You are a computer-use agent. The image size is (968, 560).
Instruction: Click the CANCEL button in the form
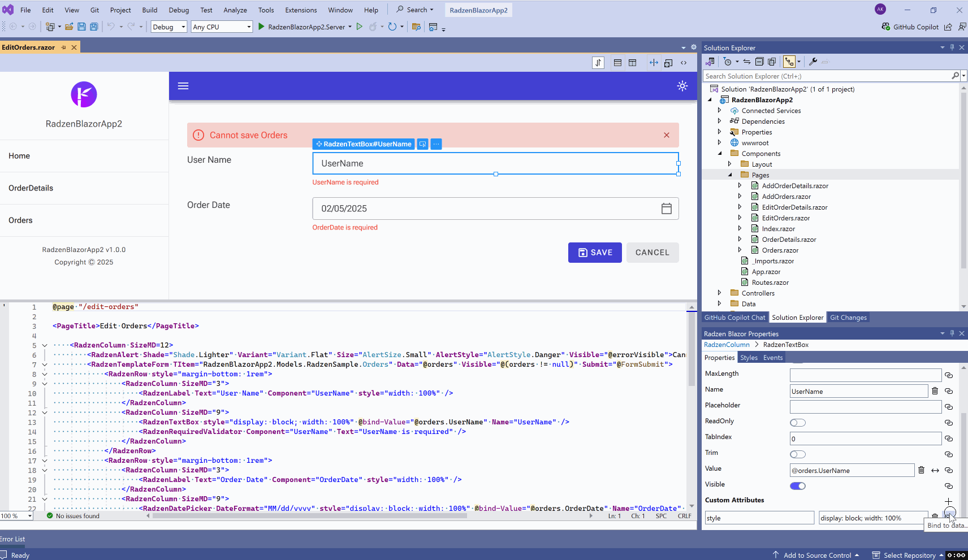[652, 253]
